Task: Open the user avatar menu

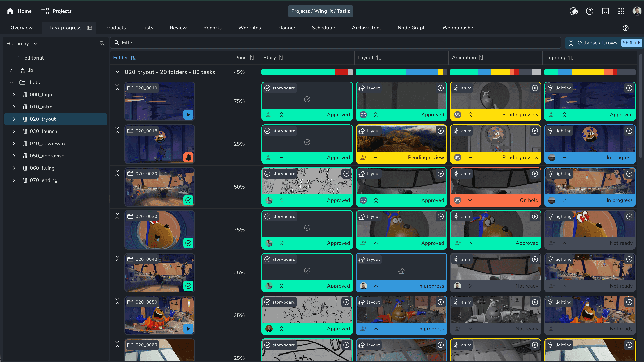Action: [637, 11]
